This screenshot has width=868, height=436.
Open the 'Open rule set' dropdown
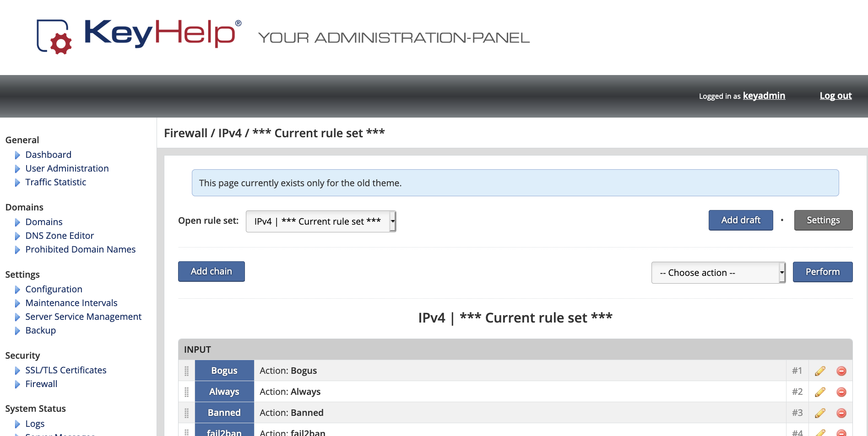click(320, 221)
